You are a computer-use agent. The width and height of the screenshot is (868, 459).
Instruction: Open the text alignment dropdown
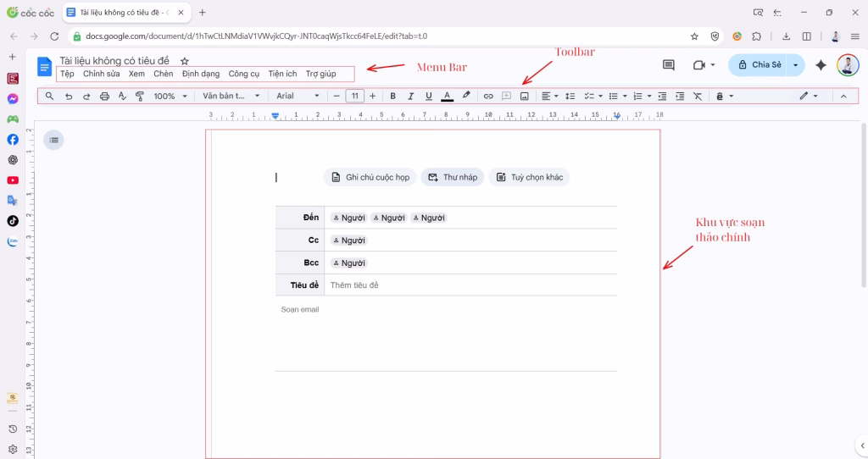coord(549,97)
